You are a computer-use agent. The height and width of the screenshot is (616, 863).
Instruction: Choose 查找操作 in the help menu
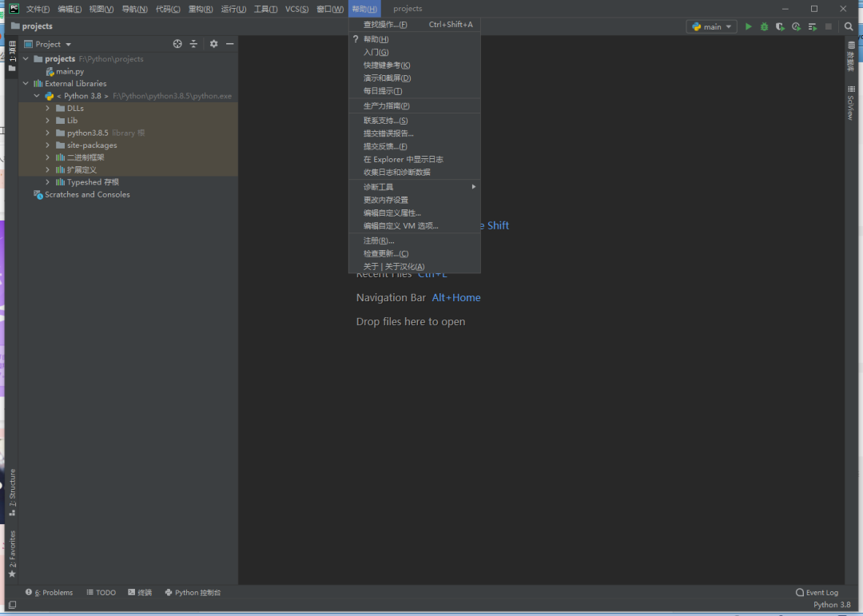[x=415, y=25]
